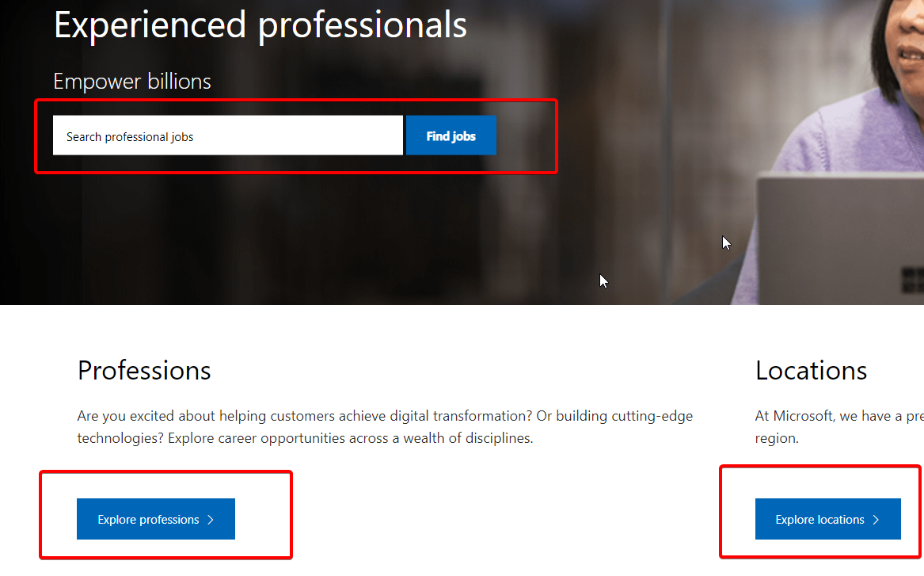Click the Find jobs button
924x576 pixels.
(x=451, y=135)
